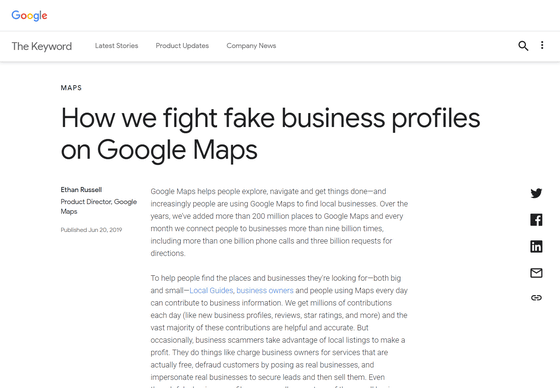560x388 pixels.
Task: Go to The Keyword home
Action: pos(42,46)
